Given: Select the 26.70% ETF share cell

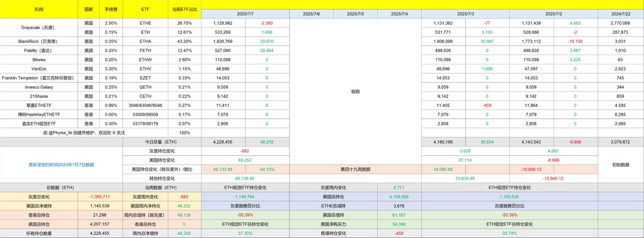Looking at the screenshot, I should coord(184,23).
